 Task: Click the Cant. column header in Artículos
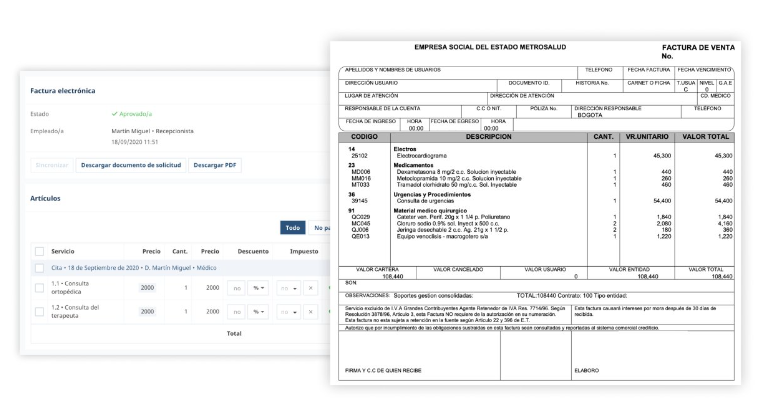click(x=180, y=251)
